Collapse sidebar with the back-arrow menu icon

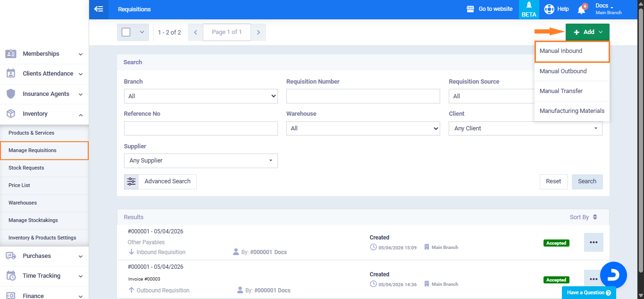pyautogui.click(x=99, y=9)
